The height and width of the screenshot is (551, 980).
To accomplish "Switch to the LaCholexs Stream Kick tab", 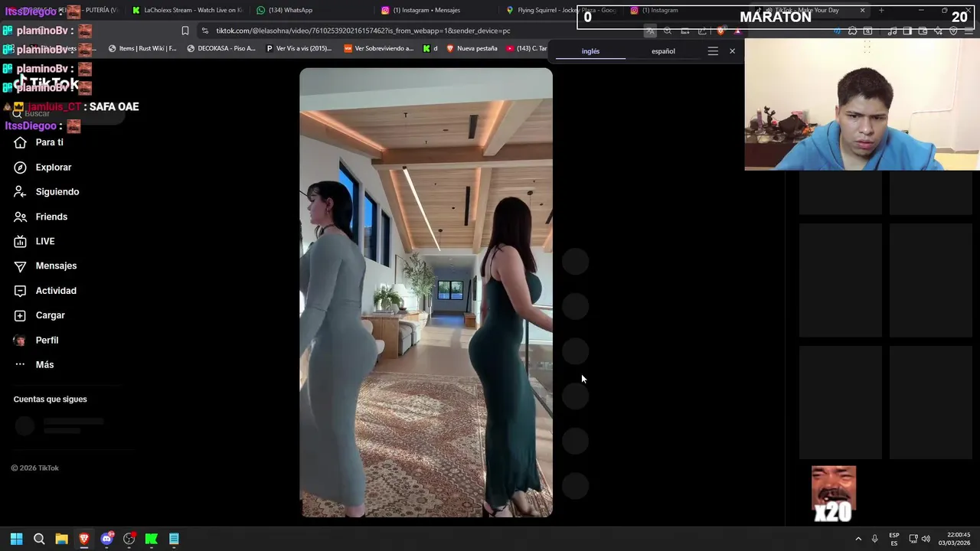I will [187, 10].
